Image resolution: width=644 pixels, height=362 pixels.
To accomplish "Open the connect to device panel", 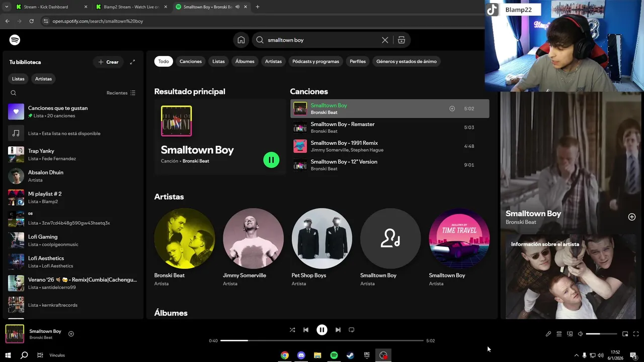I will (x=570, y=334).
